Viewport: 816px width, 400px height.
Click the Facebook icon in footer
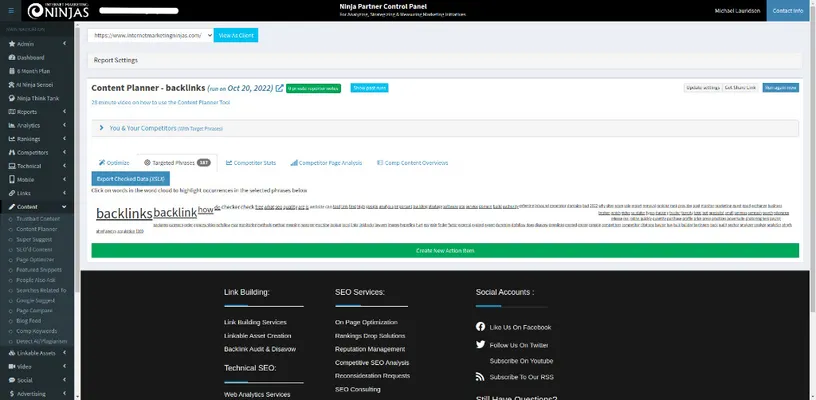click(x=480, y=327)
